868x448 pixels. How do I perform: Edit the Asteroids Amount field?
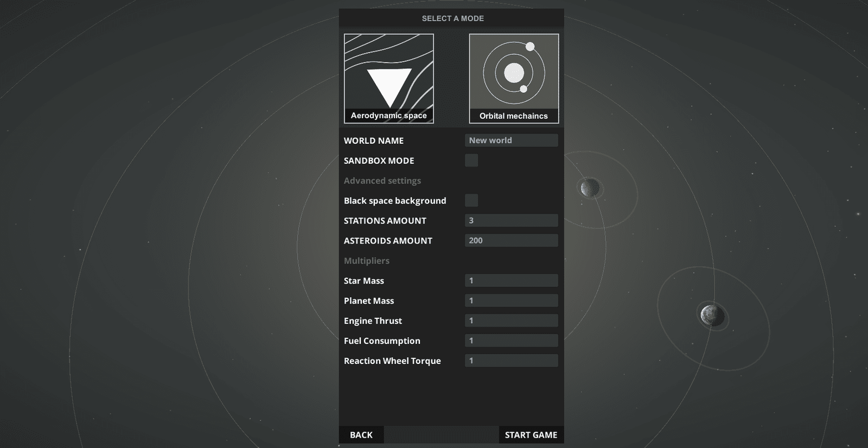coord(511,240)
